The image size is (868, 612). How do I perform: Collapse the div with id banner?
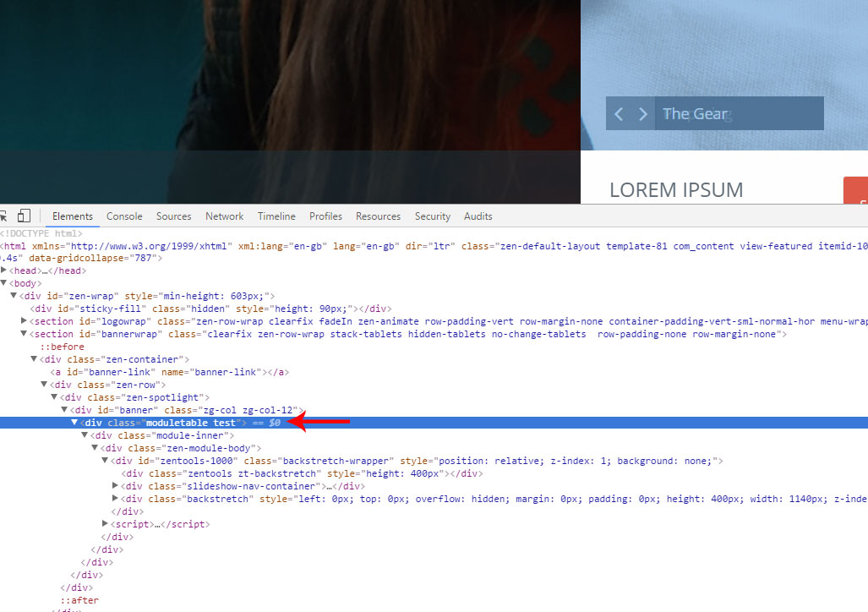pos(64,409)
